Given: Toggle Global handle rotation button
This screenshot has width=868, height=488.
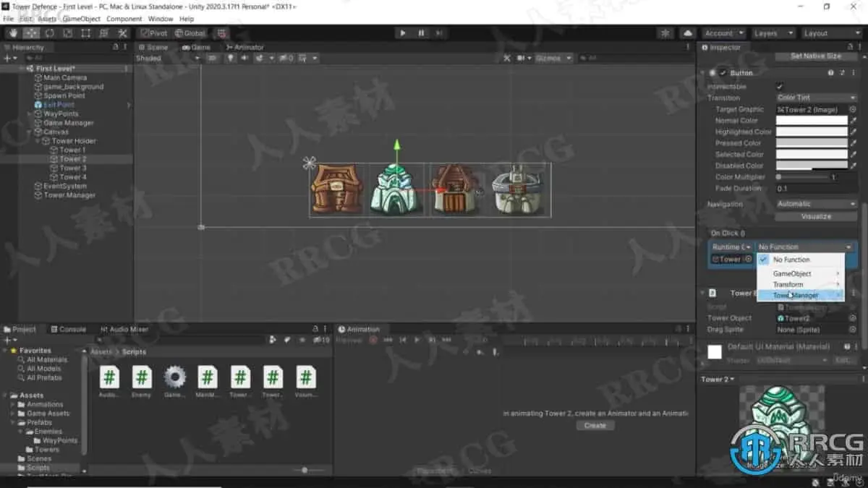Looking at the screenshot, I should click(x=190, y=33).
